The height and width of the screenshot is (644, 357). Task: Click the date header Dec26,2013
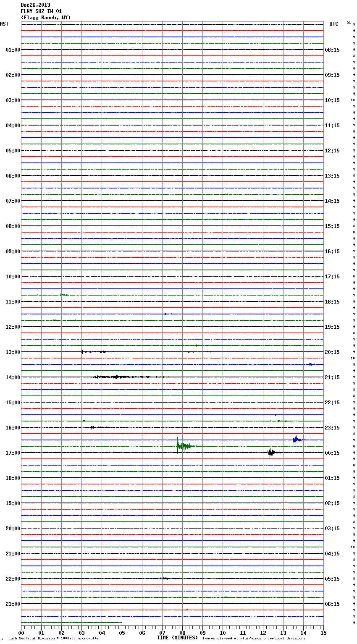point(35,5)
